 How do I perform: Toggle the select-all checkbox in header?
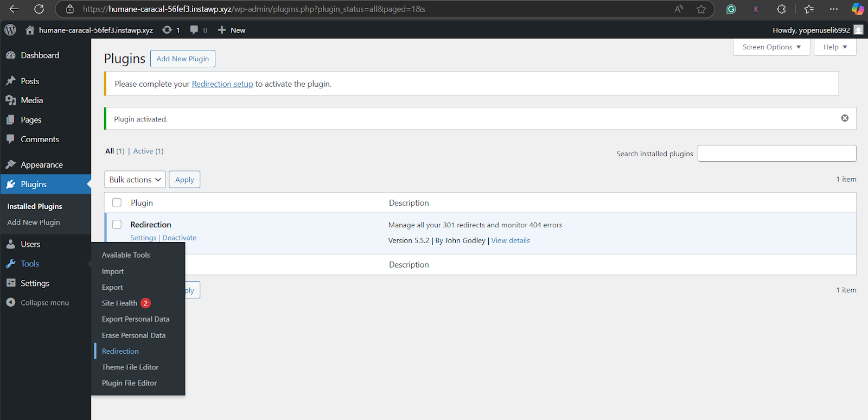click(x=117, y=202)
